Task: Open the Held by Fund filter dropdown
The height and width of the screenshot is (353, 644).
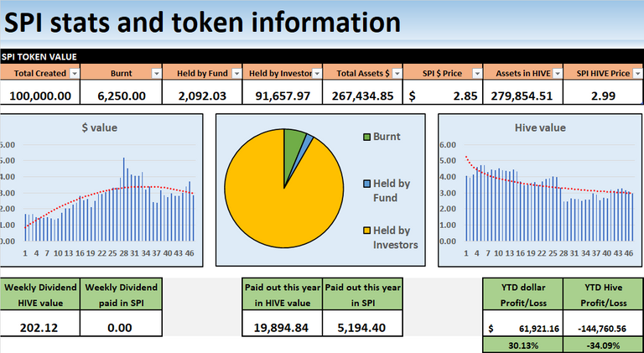Action: tap(236, 74)
